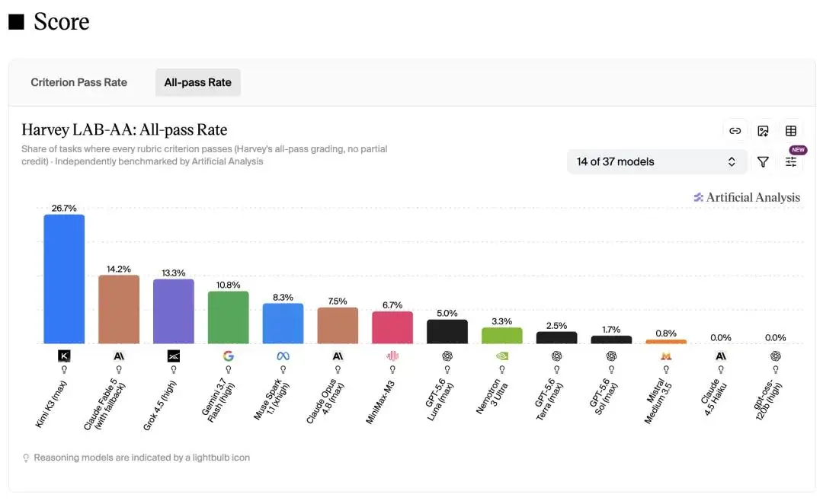This screenshot has width=823, height=504.
Task: Select the All-pass Rate tab
Action: (198, 82)
